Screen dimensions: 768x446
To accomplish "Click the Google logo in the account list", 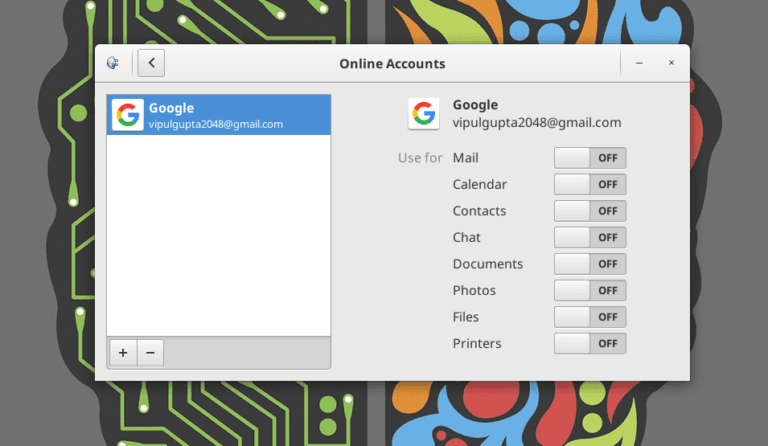I will (128, 115).
